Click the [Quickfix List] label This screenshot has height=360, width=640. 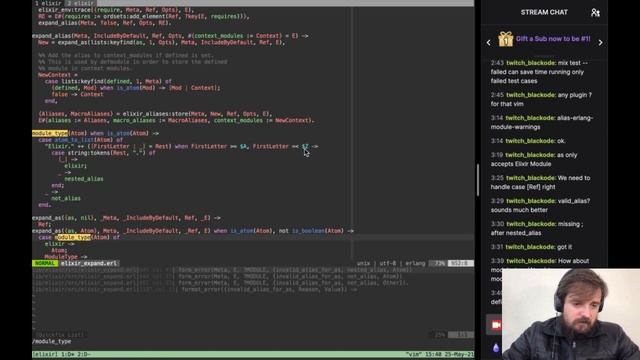click(60, 335)
